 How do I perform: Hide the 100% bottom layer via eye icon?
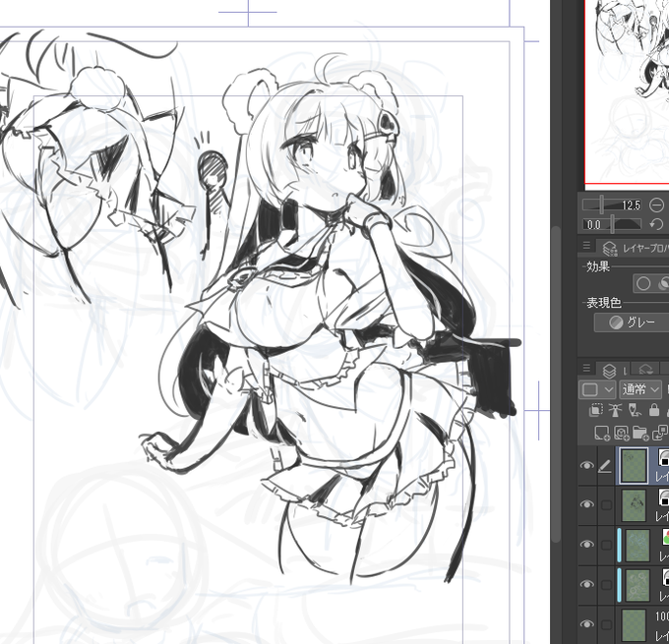tap(587, 624)
